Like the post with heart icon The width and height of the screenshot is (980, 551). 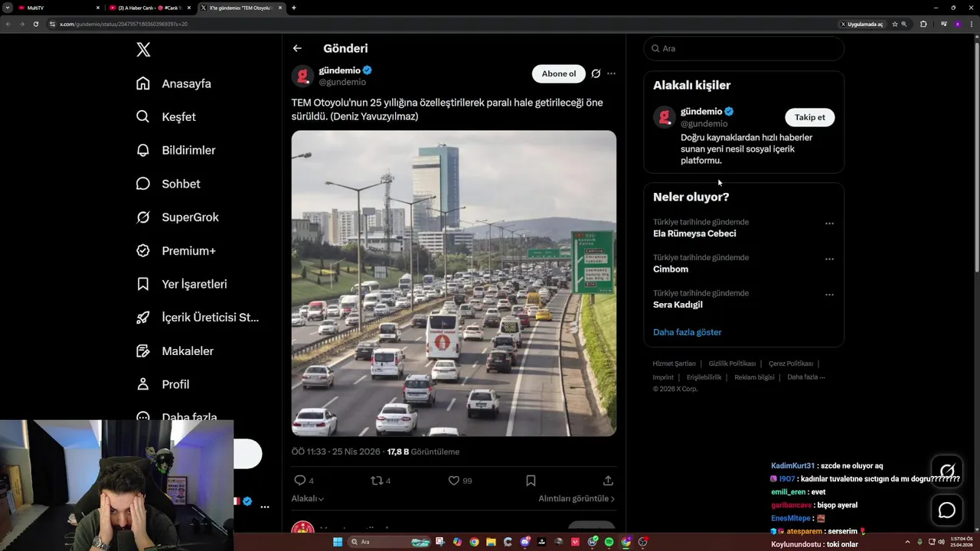454,481
